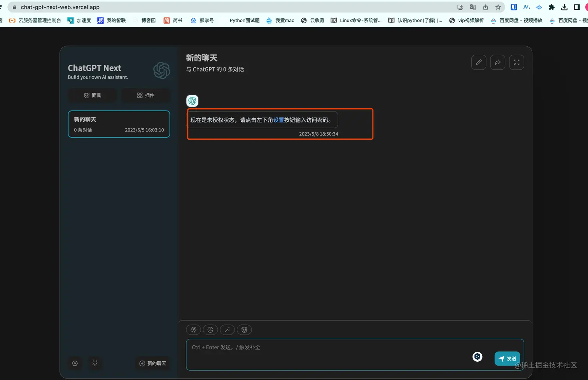Start a new chat with 新的聊天 button
Viewport: 588px width, 380px height.
tap(153, 363)
